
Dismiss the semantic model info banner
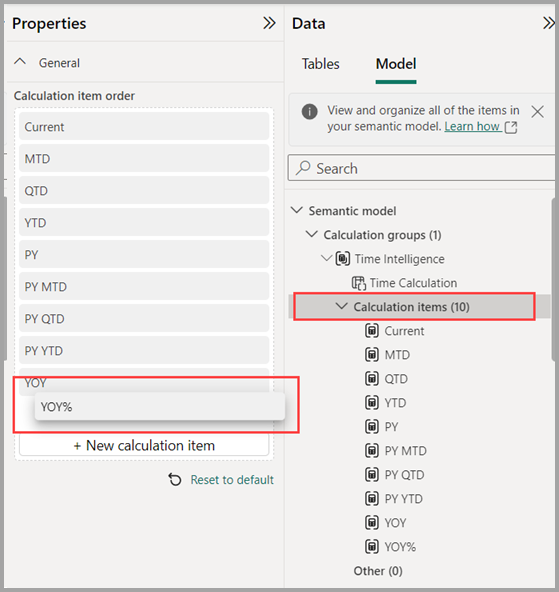coord(537,112)
